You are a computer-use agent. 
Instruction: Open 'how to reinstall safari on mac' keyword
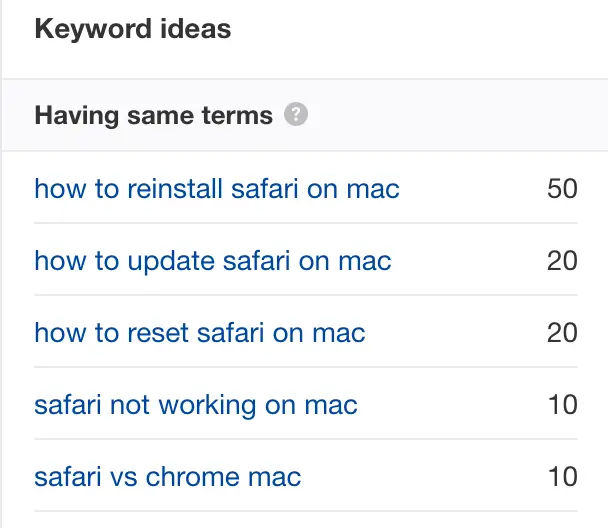[x=217, y=188]
